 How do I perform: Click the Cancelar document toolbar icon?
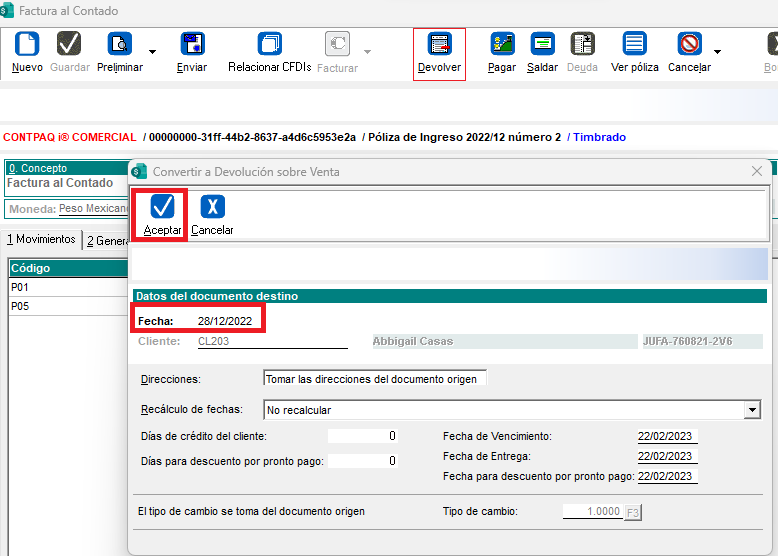click(x=689, y=45)
